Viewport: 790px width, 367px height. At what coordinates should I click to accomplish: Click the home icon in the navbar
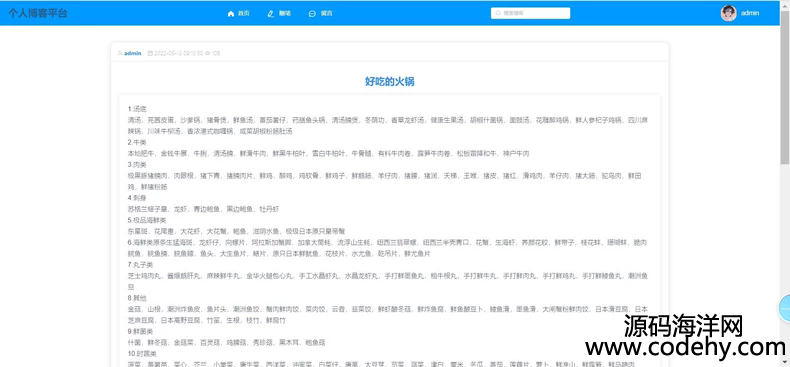pos(231,14)
